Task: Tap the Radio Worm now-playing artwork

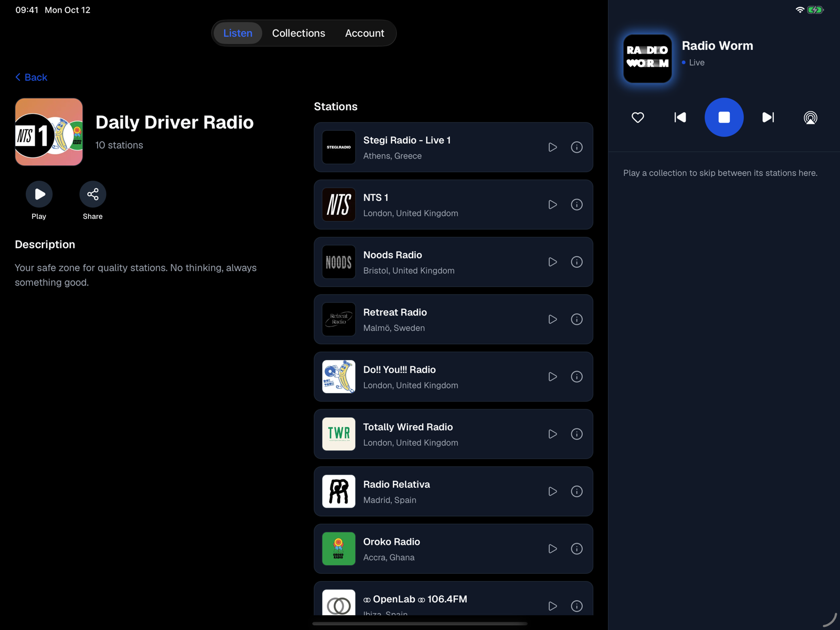Action: click(x=647, y=58)
